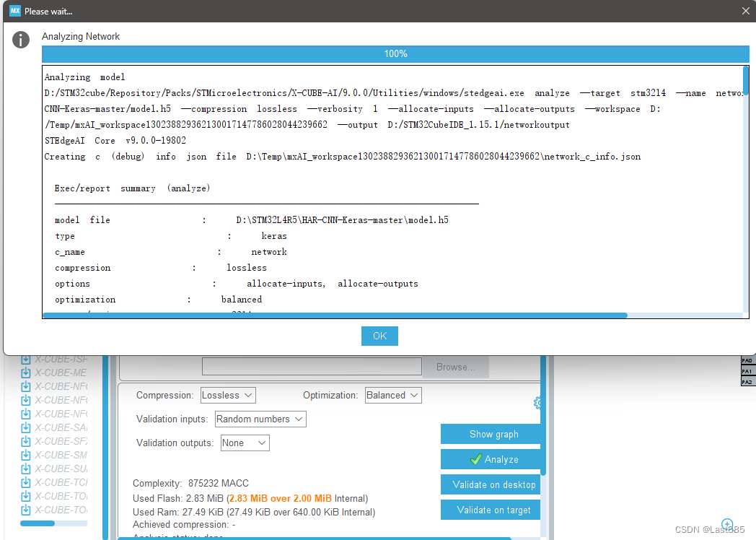Close the Please wait dialog
756x540 pixels.
click(745, 11)
